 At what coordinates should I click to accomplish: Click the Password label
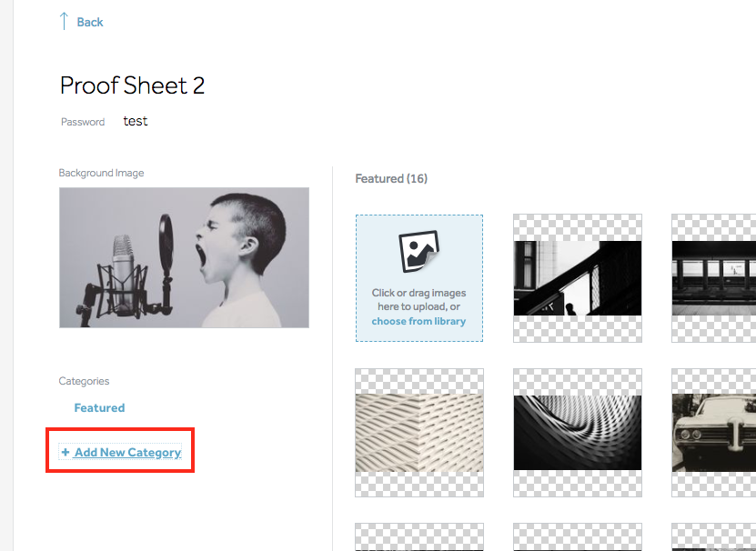[83, 122]
